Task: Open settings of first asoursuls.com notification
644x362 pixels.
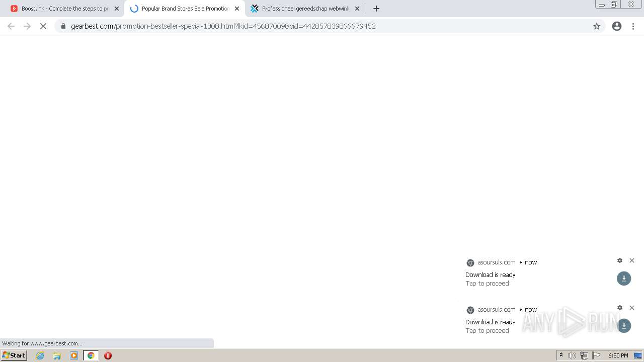Action: 620,260
